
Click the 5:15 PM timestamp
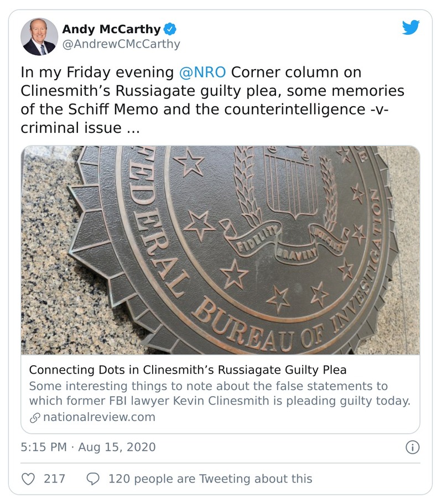(44, 447)
